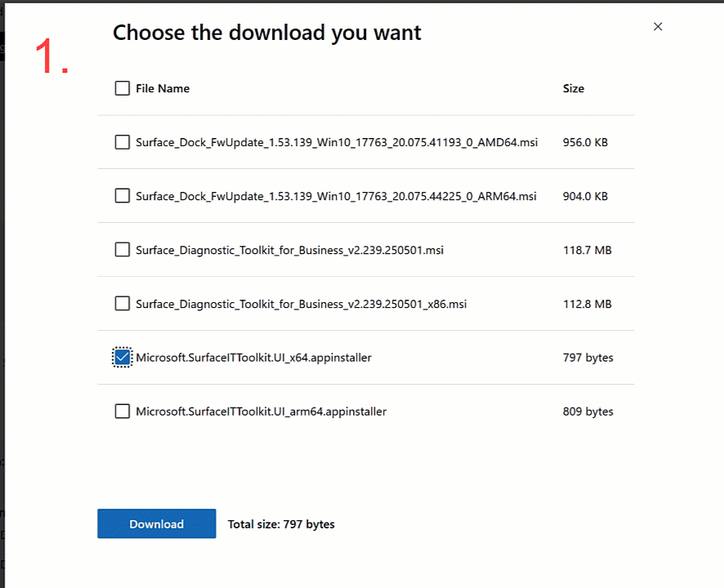This screenshot has width=724, height=588.
Task: Check Microsoft.SurfaceITToolkit.UI_arm64.appinstaller
Action: (122, 411)
